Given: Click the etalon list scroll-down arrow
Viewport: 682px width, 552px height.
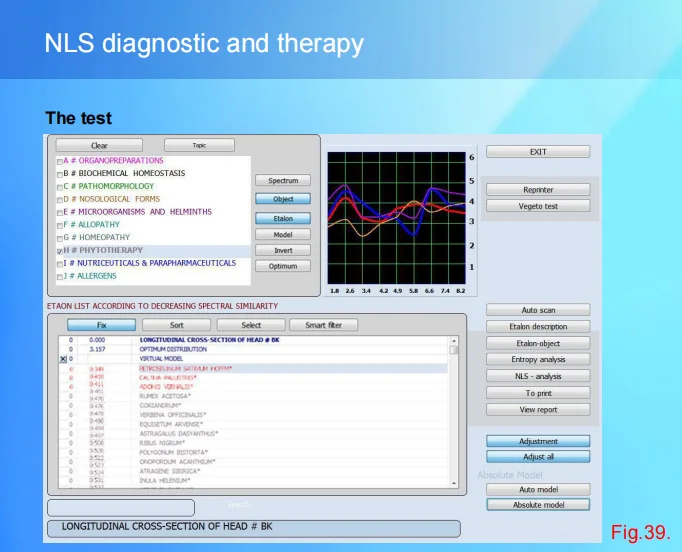Looking at the screenshot, I should tap(454, 483).
